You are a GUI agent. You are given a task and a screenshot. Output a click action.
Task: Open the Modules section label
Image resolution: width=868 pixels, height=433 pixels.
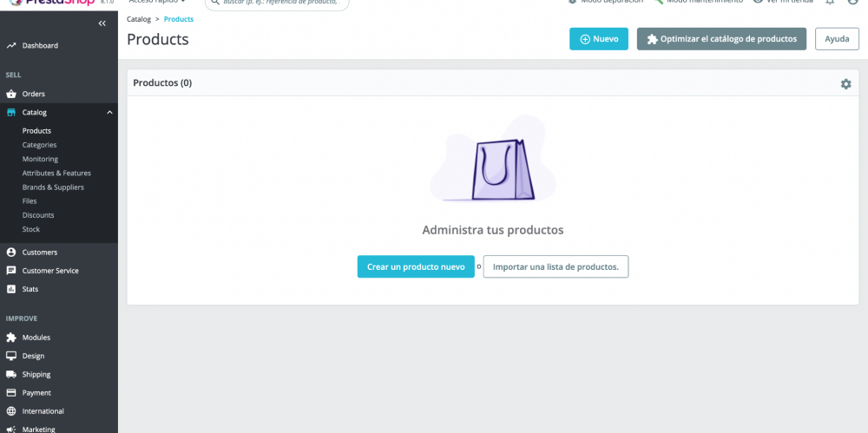pyautogui.click(x=36, y=338)
